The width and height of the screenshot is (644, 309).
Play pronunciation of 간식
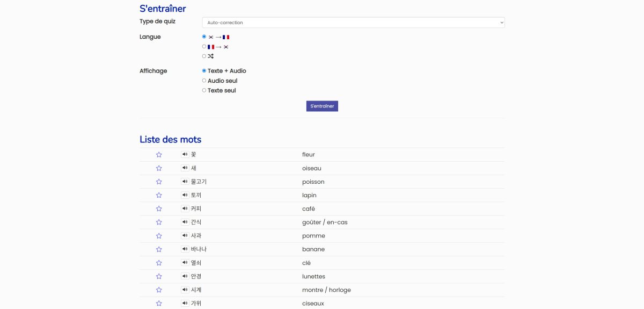(185, 222)
